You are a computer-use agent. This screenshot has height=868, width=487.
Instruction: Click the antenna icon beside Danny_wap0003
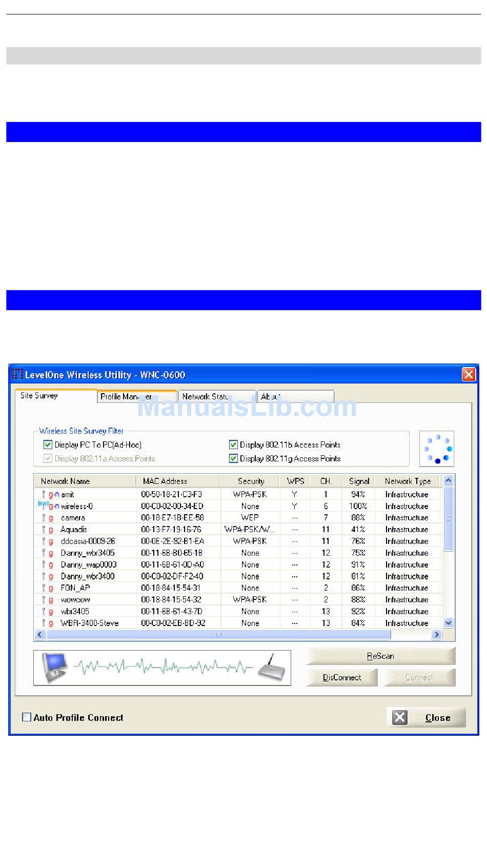coord(44,564)
